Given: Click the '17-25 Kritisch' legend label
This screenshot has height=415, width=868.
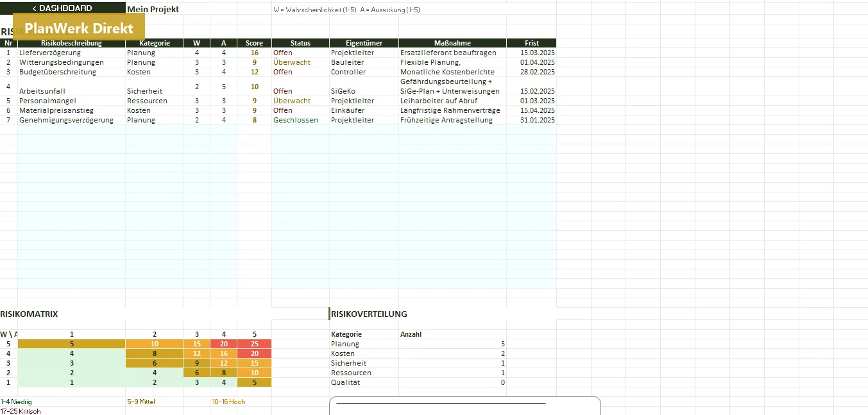Looking at the screenshot, I should (x=21, y=411).
